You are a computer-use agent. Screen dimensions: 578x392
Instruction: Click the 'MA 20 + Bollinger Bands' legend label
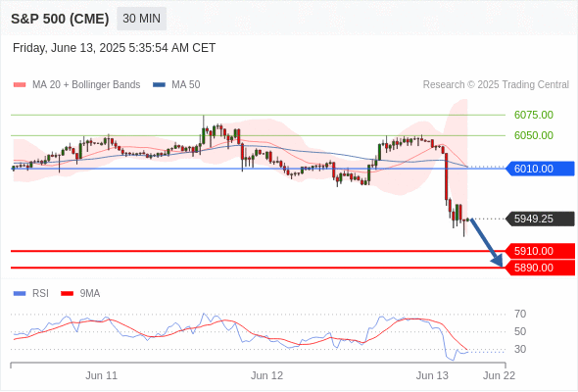[x=86, y=85]
